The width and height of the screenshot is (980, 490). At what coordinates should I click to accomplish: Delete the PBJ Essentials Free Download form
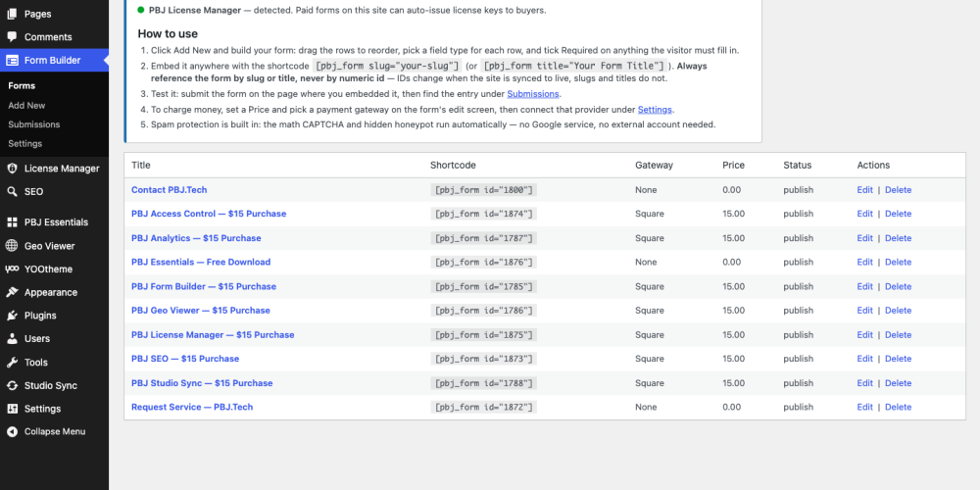click(898, 262)
